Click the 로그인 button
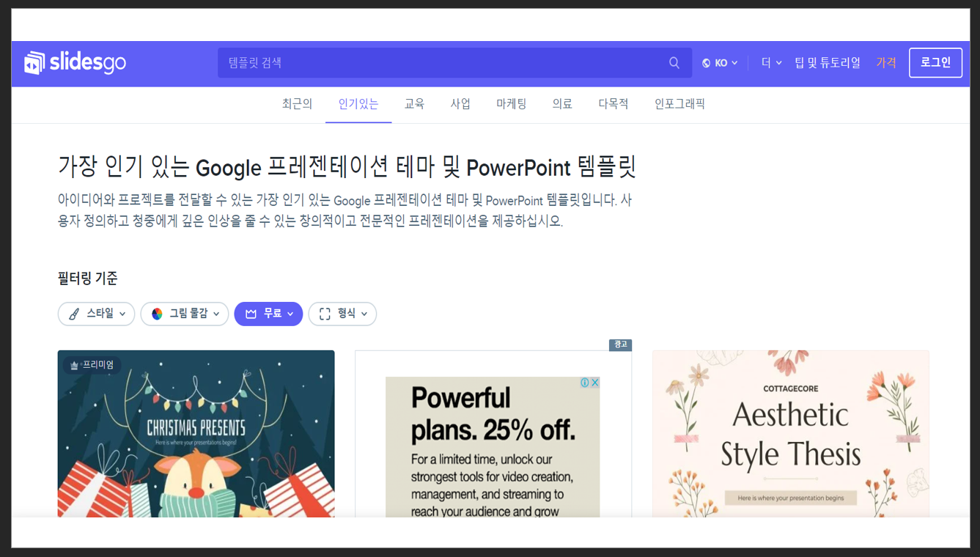Image resolution: width=980 pixels, height=557 pixels. (935, 62)
